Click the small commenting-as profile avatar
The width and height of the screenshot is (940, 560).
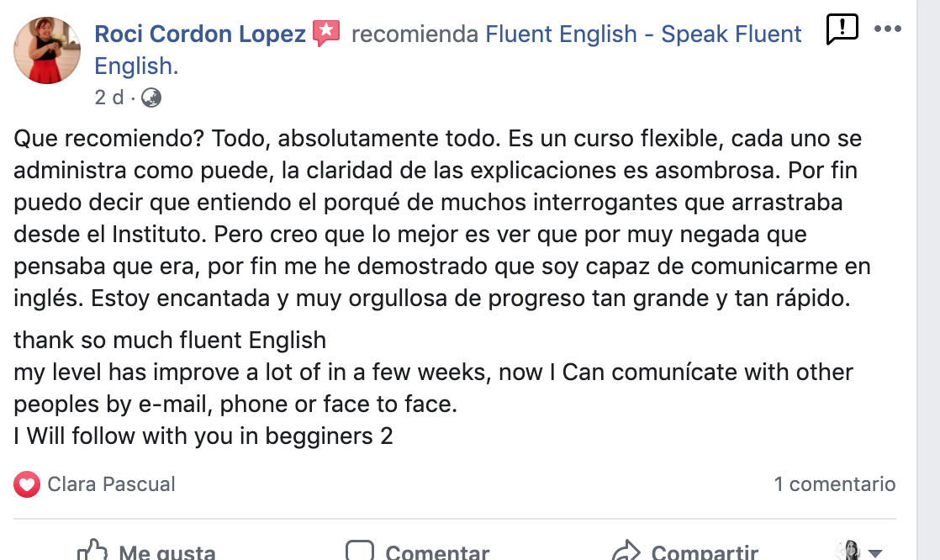(848, 551)
